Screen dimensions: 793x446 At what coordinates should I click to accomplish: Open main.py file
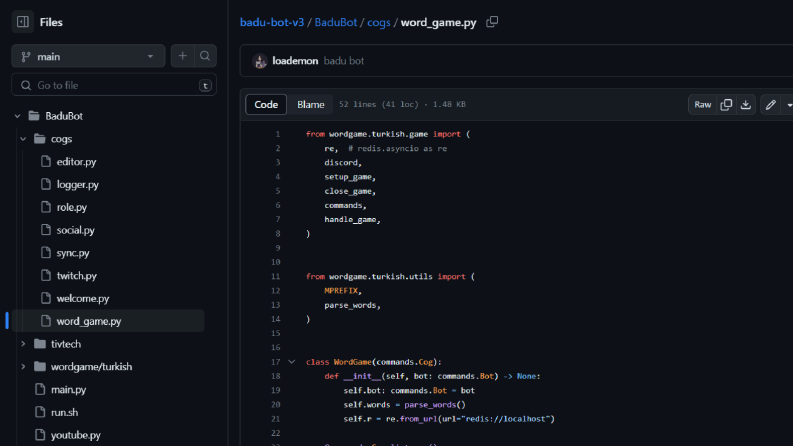pos(68,389)
